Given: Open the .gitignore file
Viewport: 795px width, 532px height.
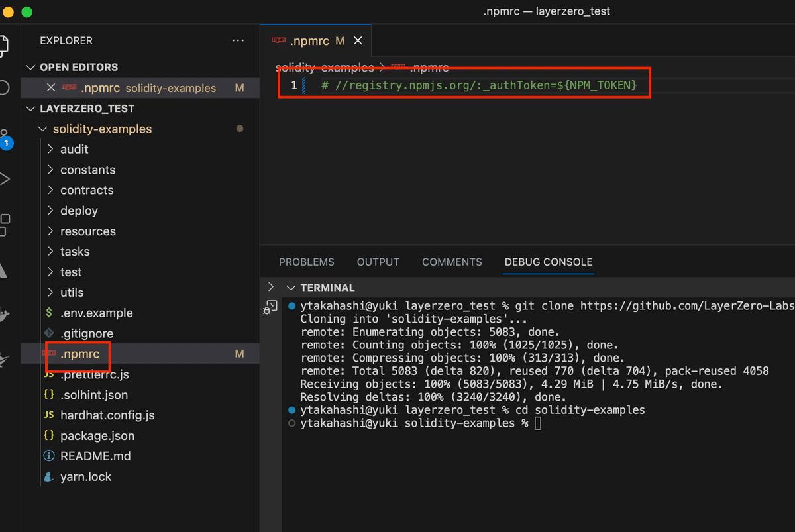Looking at the screenshot, I should 87,333.
